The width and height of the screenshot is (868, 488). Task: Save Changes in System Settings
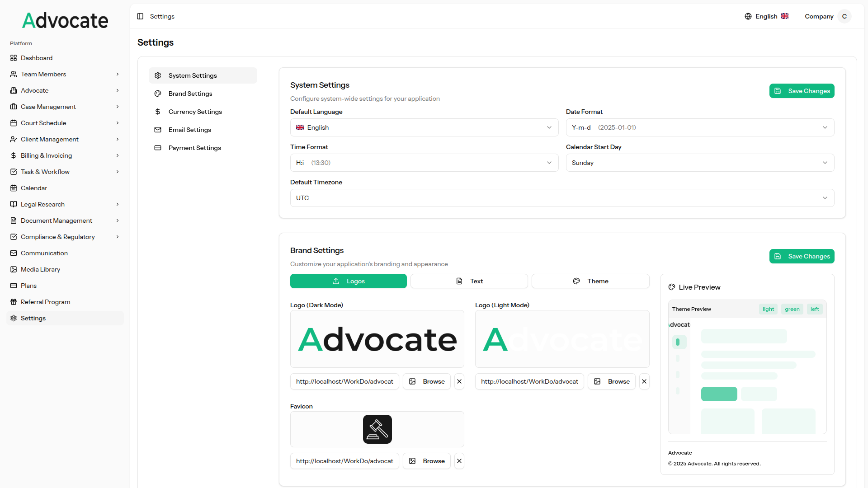click(x=802, y=91)
